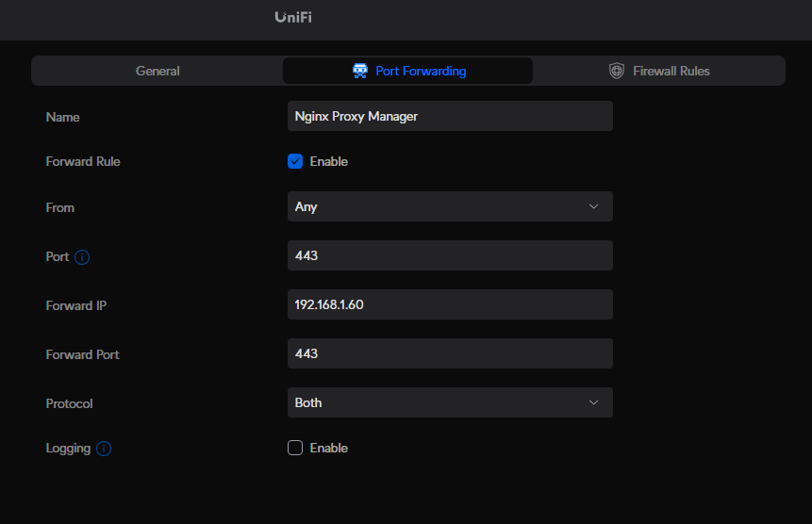Viewport: 812px width, 524px height.
Task: Check the Logging Enable checkbox
Action: (295, 448)
